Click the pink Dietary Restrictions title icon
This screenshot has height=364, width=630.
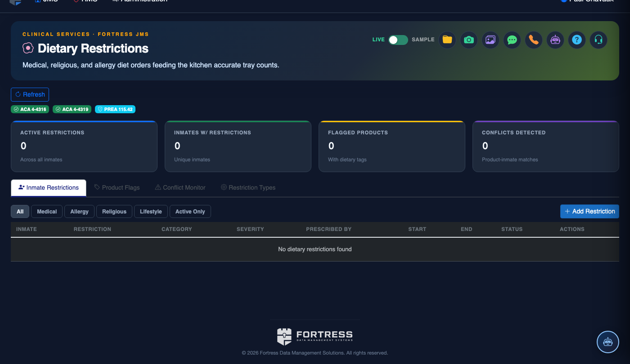coord(28,48)
